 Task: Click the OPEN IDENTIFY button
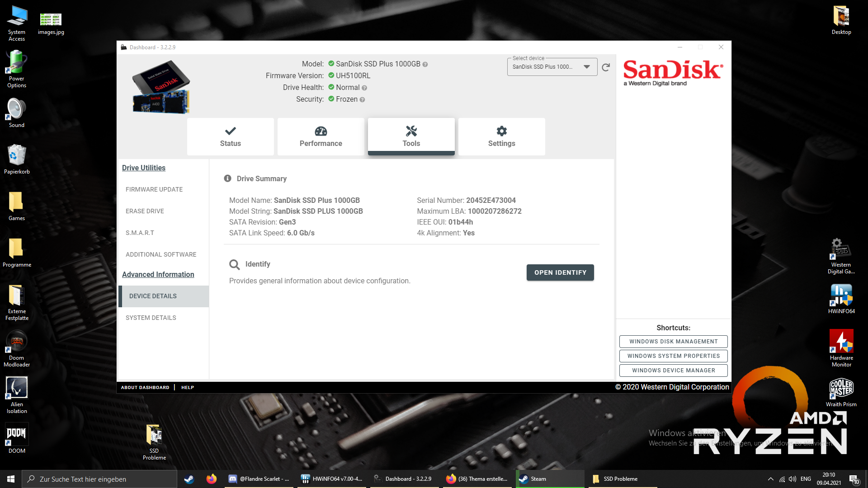pos(560,272)
